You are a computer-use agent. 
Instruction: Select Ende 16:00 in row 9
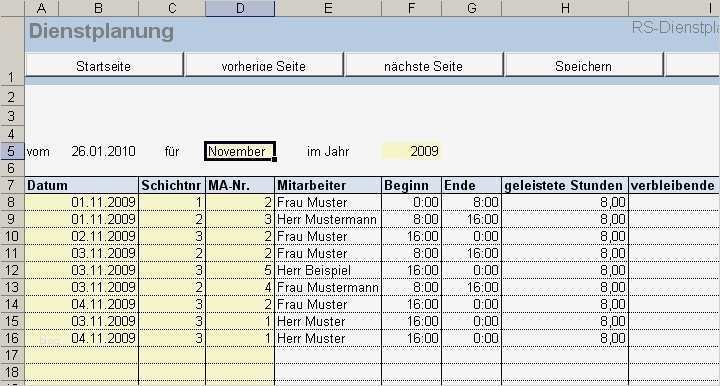pyautogui.click(x=471, y=219)
